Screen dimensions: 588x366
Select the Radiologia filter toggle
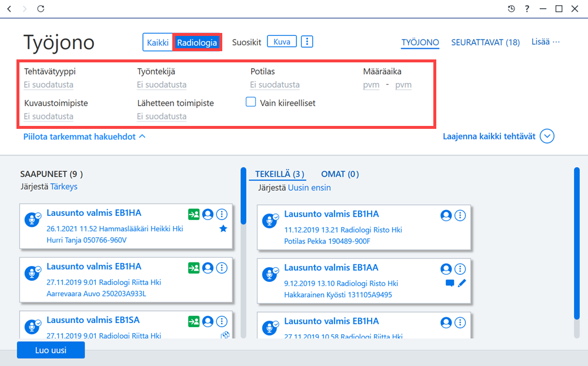197,42
